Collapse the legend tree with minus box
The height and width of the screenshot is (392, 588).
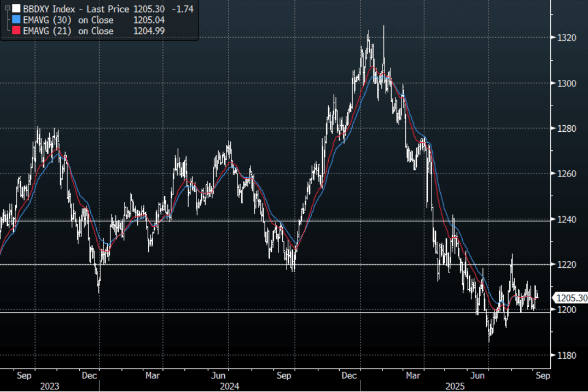pyautogui.click(x=7, y=9)
